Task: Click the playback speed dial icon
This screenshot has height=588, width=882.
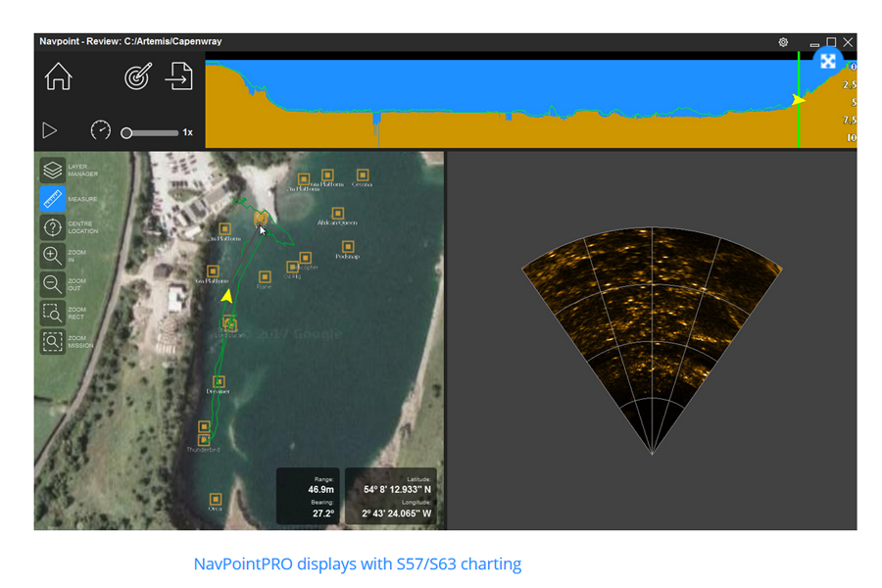Action: click(100, 129)
